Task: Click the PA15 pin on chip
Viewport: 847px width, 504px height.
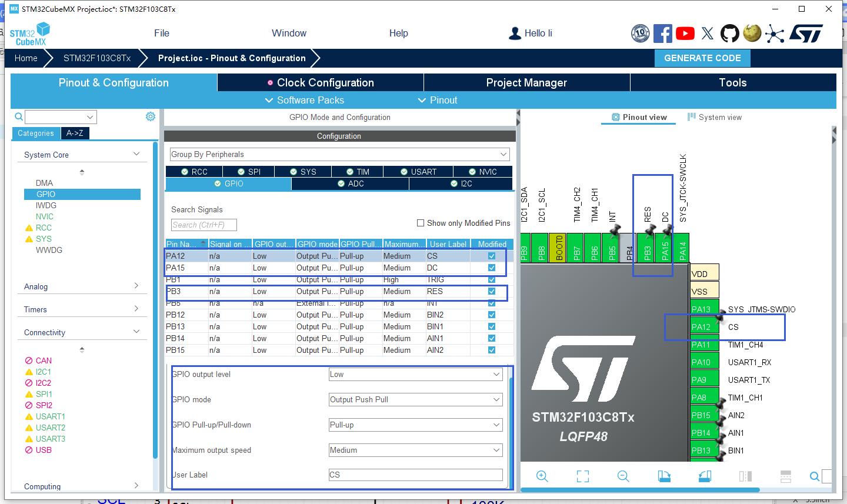Action: (x=665, y=248)
